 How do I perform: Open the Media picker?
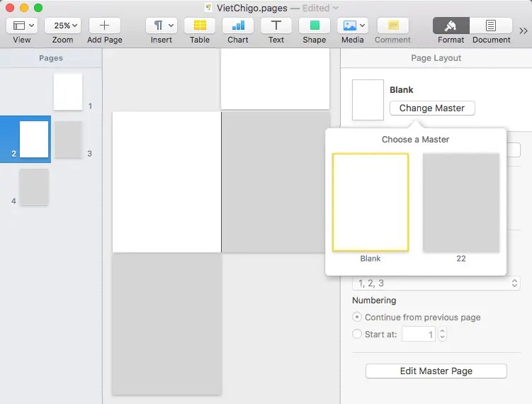coord(353,26)
